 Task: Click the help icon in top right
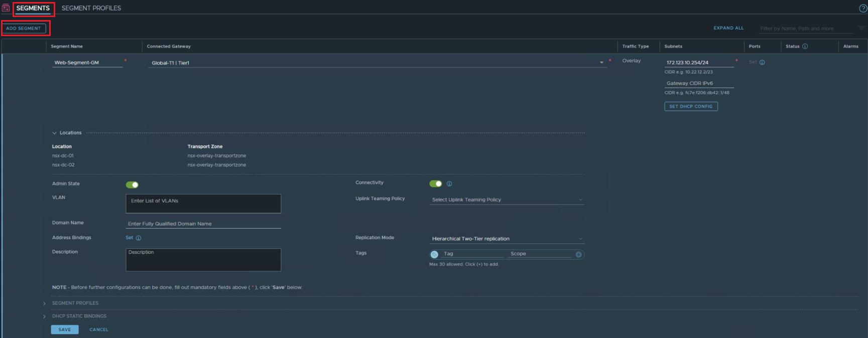click(862, 8)
